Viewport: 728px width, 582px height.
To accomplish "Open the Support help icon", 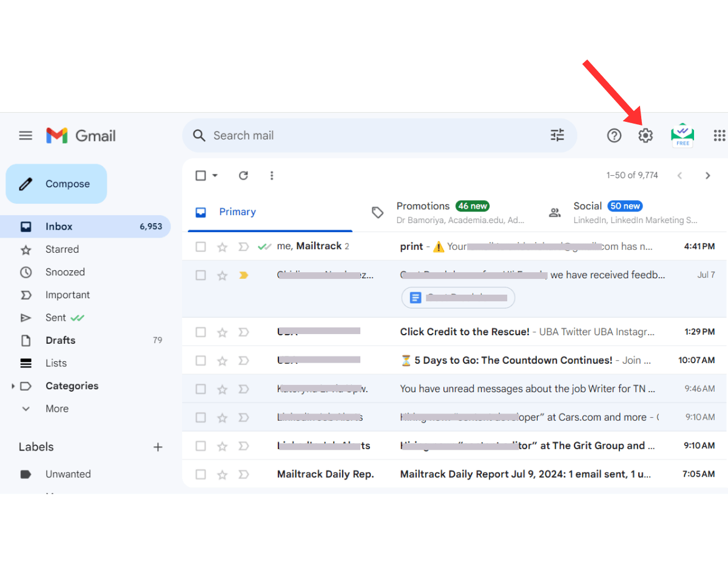I will click(614, 136).
